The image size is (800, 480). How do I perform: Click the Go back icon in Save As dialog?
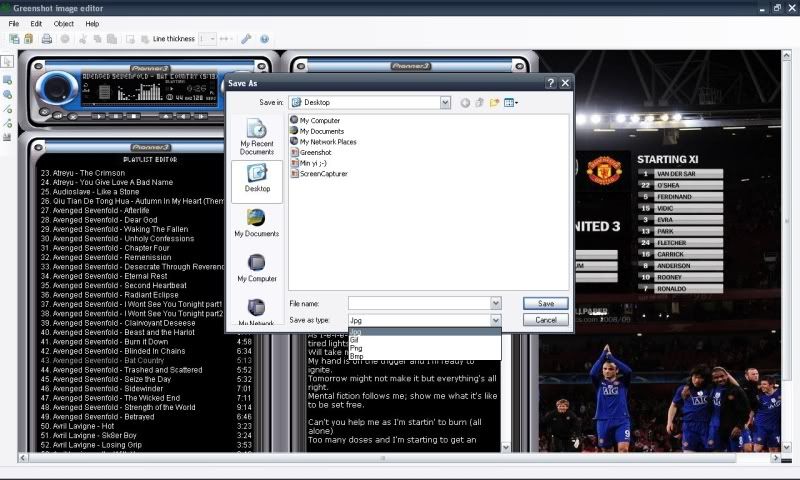(465, 103)
